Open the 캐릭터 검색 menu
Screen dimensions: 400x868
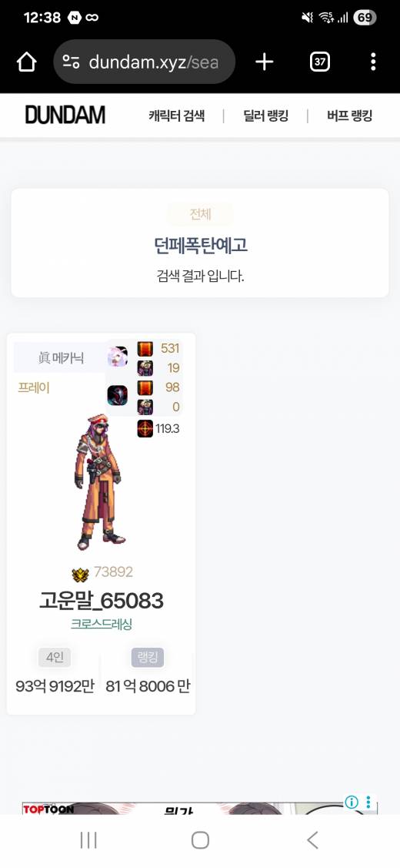pyautogui.click(x=176, y=116)
